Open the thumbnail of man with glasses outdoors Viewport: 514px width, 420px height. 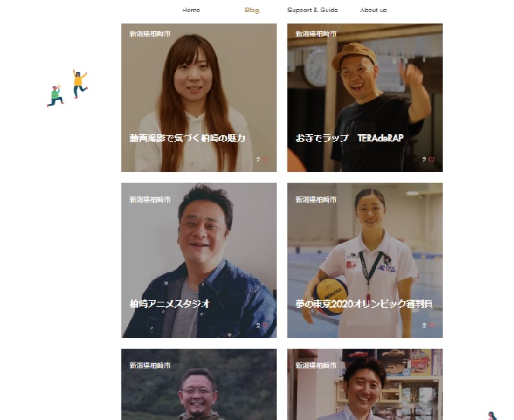click(199, 384)
